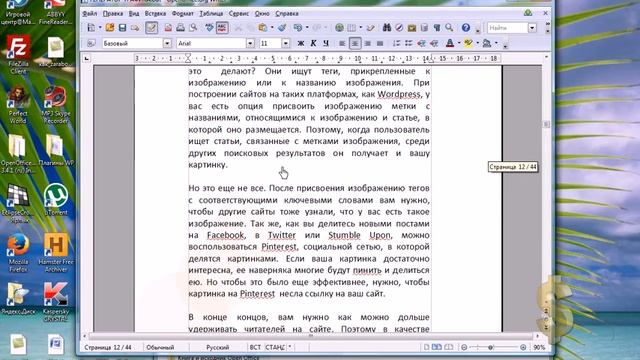
Task: Select the Format Paintbrush icon
Action: [282, 28]
